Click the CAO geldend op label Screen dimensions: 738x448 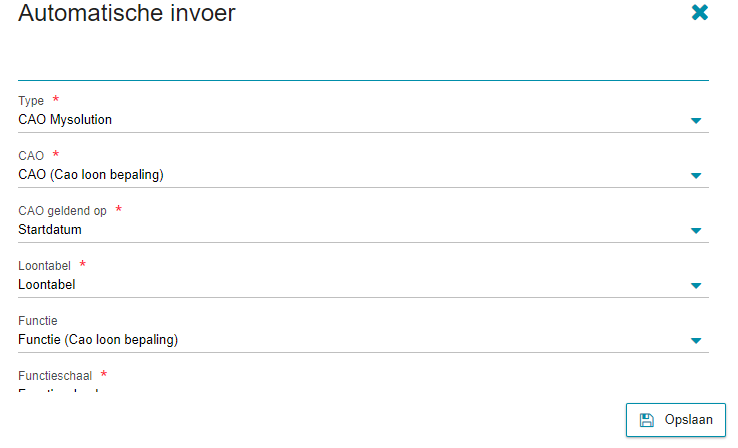point(62,211)
